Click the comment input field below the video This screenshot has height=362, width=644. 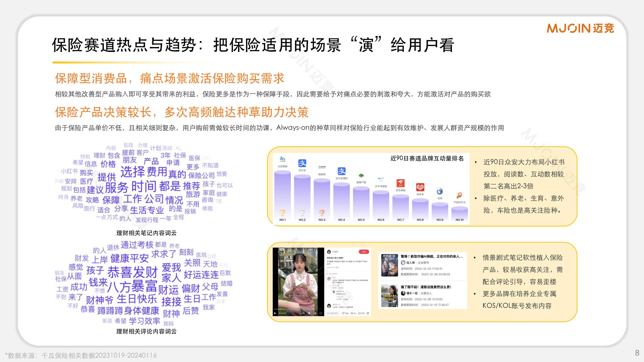pos(332,313)
